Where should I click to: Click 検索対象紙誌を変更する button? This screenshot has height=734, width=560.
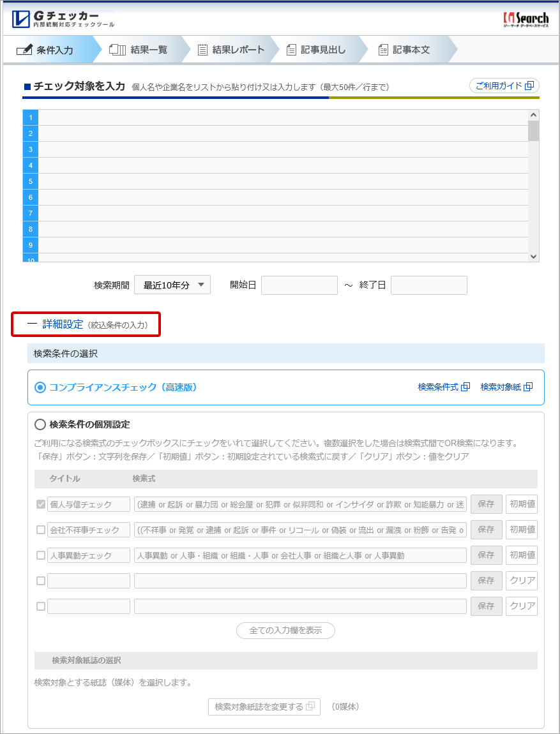[x=264, y=707]
